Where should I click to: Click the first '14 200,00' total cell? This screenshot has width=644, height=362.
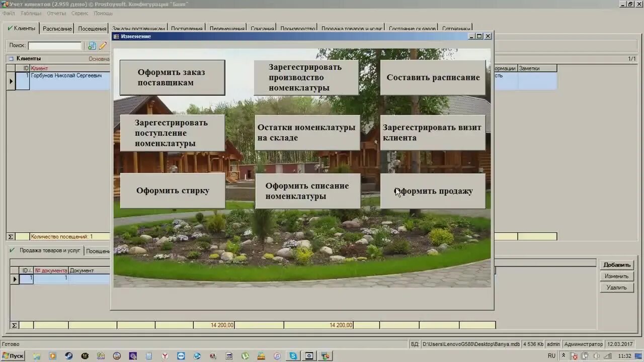pyautogui.click(x=214, y=325)
